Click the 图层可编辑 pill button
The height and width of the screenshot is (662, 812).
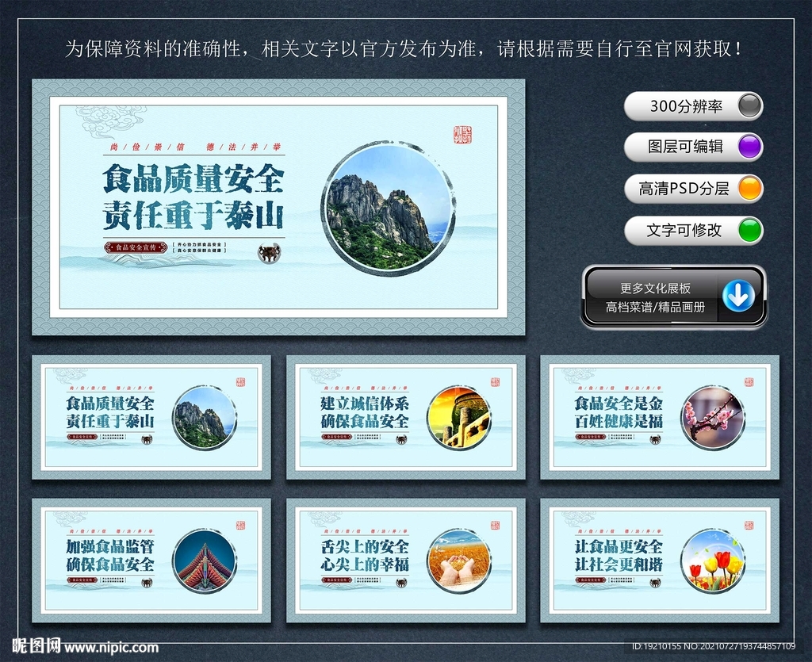(x=693, y=147)
